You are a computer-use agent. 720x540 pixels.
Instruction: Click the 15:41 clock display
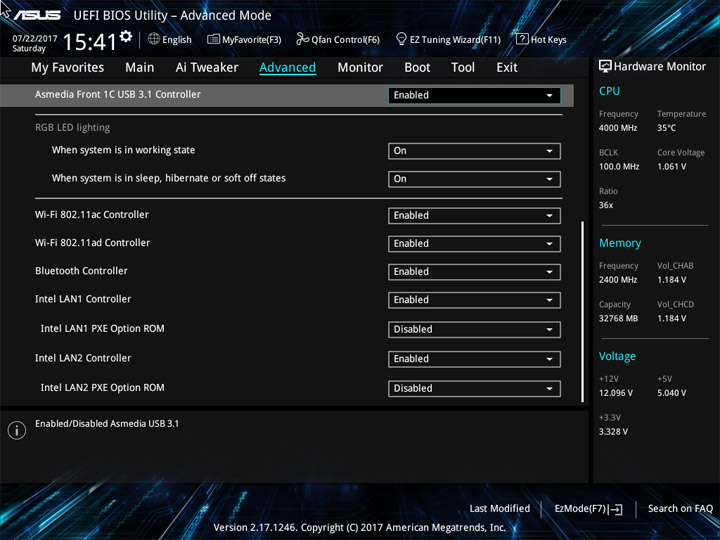pos(90,42)
